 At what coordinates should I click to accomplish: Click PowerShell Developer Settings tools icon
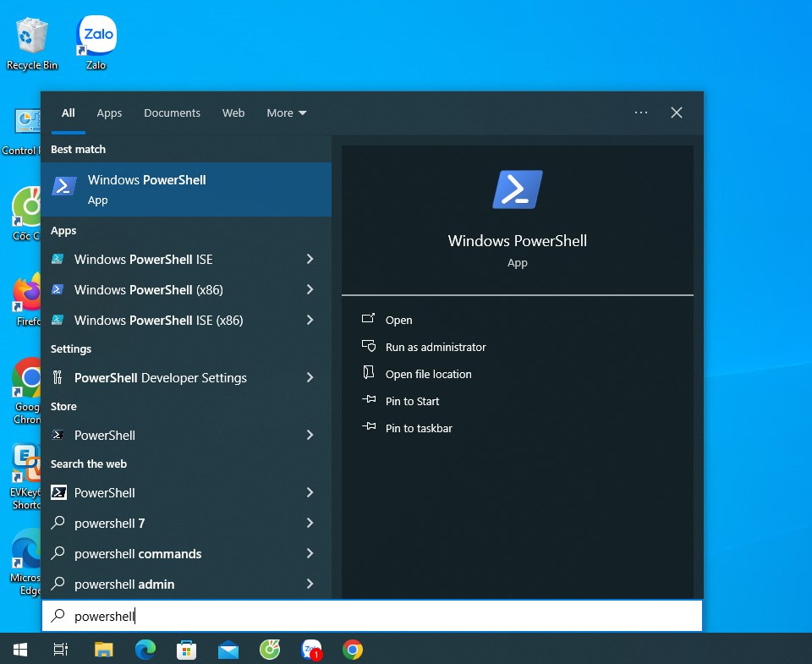58,377
